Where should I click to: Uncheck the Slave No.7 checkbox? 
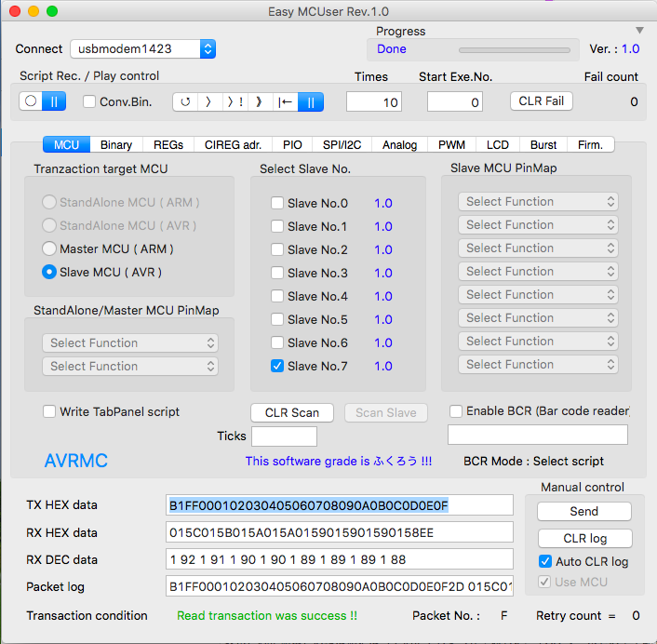coord(277,366)
